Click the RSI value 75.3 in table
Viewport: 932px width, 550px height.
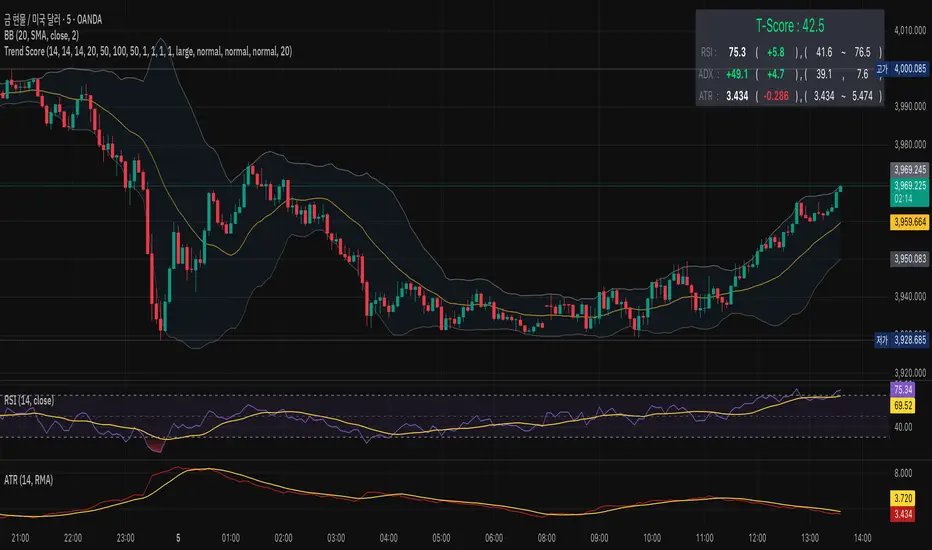pyautogui.click(x=735, y=49)
